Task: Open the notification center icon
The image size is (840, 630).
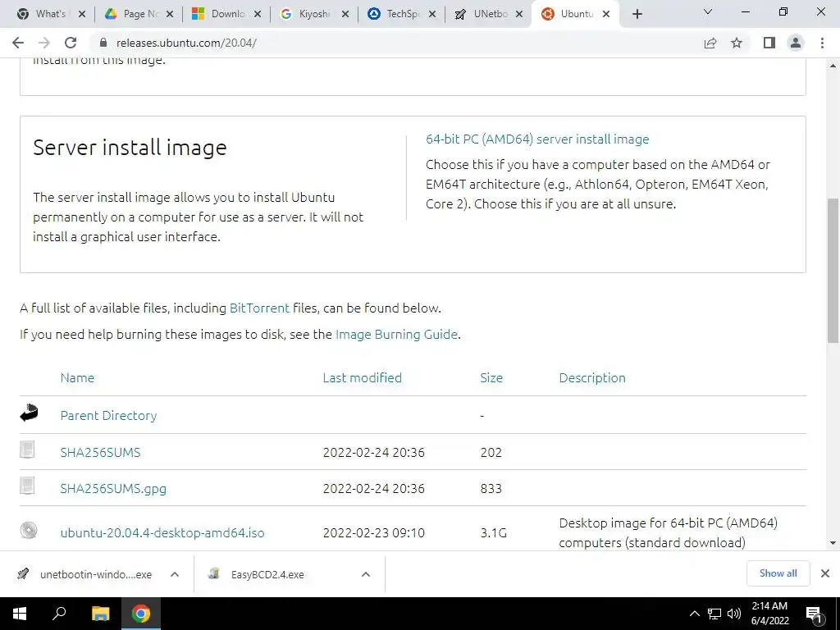Action: click(x=814, y=614)
